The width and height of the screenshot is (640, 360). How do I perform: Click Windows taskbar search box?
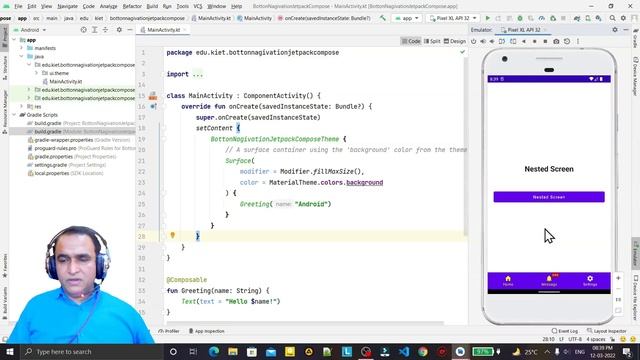pos(92,351)
